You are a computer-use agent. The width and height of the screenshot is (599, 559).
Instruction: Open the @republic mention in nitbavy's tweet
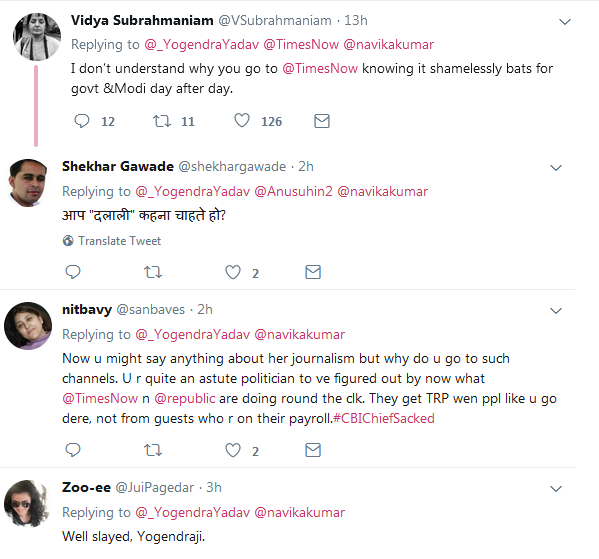tap(185, 399)
